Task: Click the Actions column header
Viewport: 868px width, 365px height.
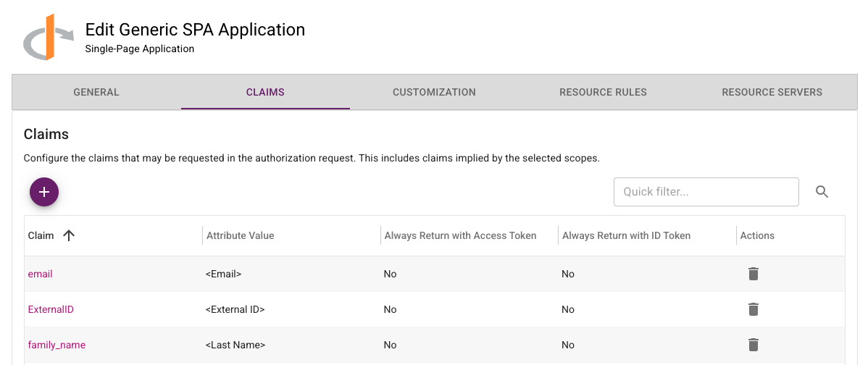Action: [757, 235]
